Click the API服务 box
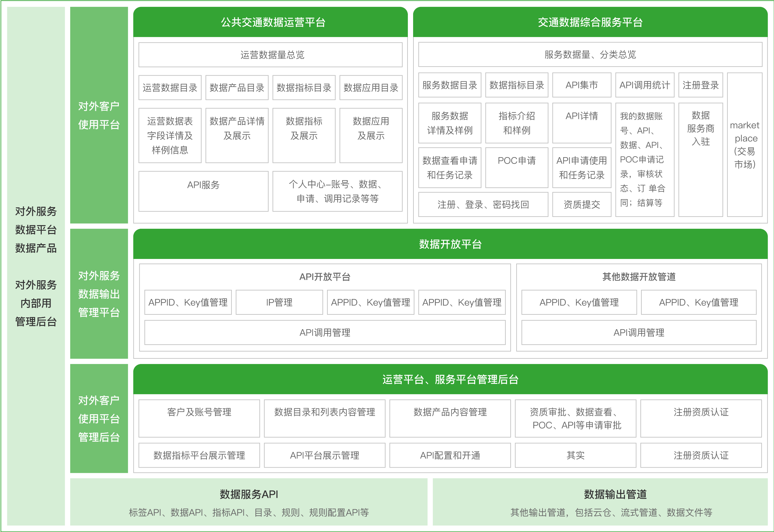 click(203, 191)
